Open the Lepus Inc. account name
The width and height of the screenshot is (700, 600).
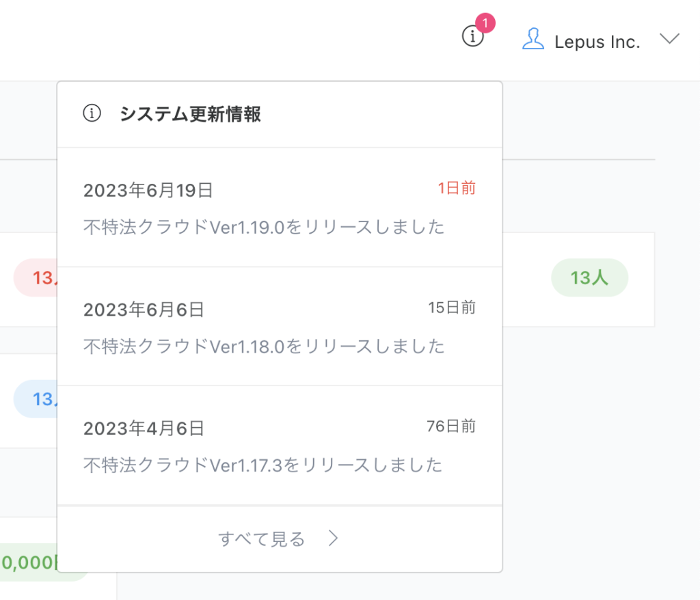[597, 42]
